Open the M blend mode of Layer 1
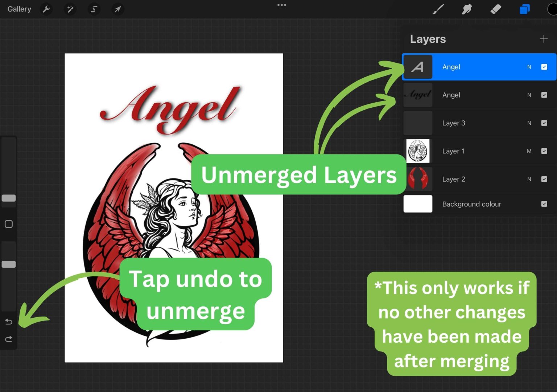This screenshot has width=557, height=392. click(529, 151)
